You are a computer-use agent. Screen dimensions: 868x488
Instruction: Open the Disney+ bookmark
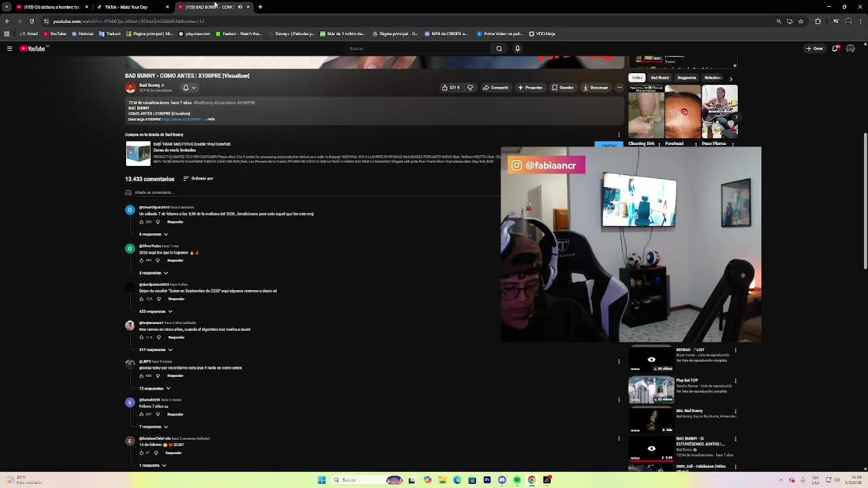pyautogui.click(x=292, y=34)
